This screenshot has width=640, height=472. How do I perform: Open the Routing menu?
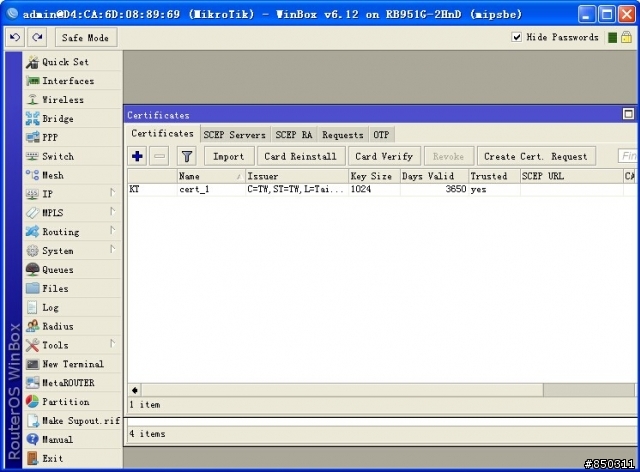pos(73,232)
